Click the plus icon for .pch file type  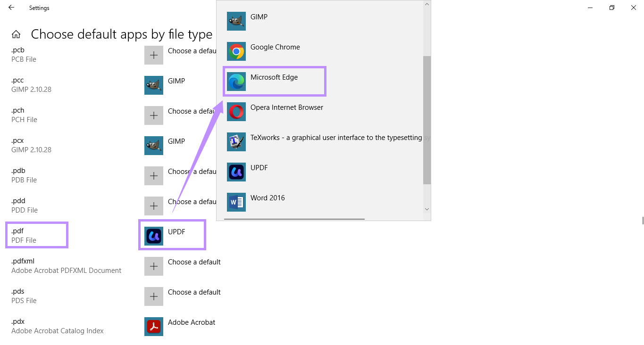point(154,115)
